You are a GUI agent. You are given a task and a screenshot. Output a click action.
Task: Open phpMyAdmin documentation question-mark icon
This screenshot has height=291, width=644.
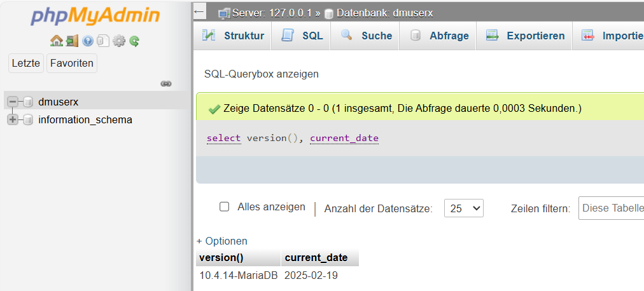click(87, 41)
